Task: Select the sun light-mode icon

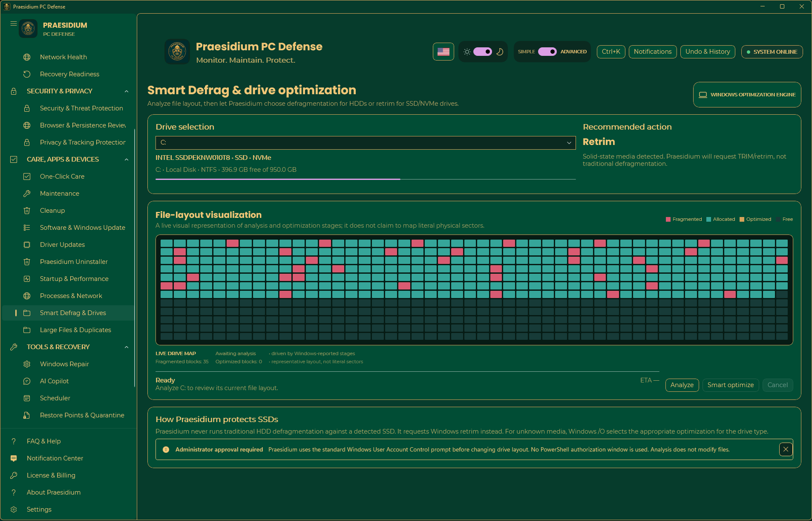Action: coord(467,52)
